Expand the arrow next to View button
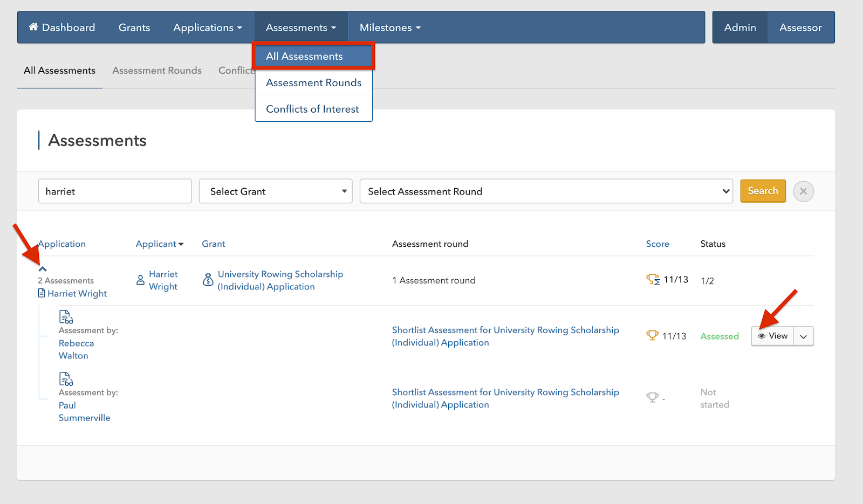Viewport: 863px width, 504px height. 804,336
